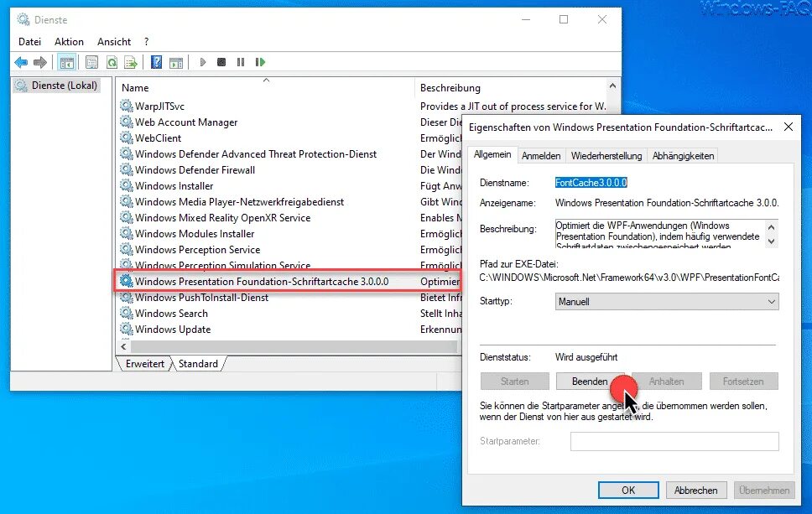The height and width of the screenshot is (514, 812).
Task: Click the Restart service toolbar icon
Action: click(260, 62)
